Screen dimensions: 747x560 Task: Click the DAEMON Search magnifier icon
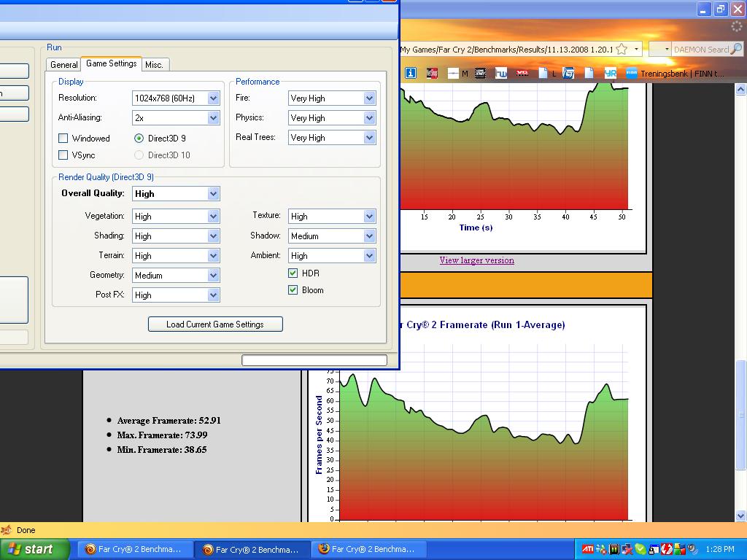[x=736, y=49]
